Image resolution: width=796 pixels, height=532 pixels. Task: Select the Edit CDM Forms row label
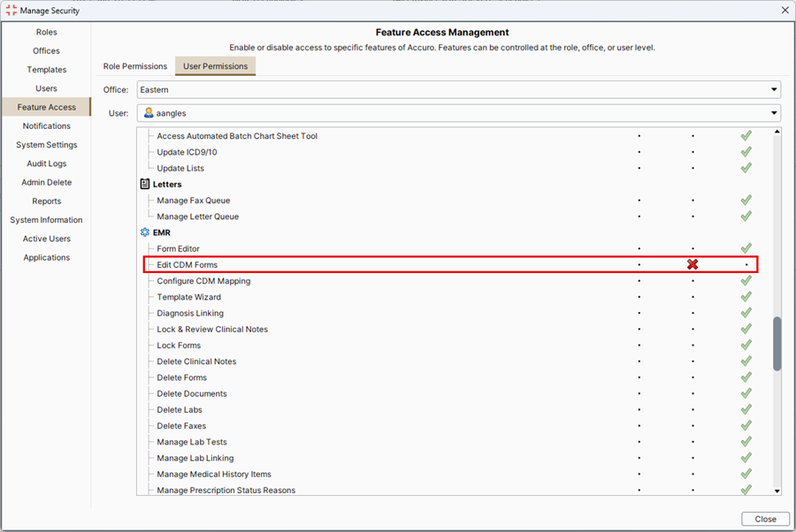(187, 265)
